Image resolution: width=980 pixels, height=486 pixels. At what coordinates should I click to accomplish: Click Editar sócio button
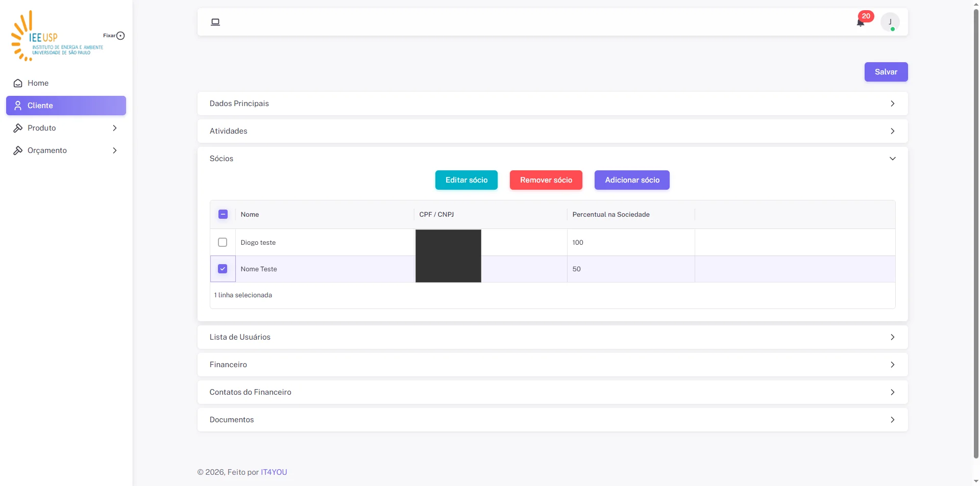coord(466,180)
